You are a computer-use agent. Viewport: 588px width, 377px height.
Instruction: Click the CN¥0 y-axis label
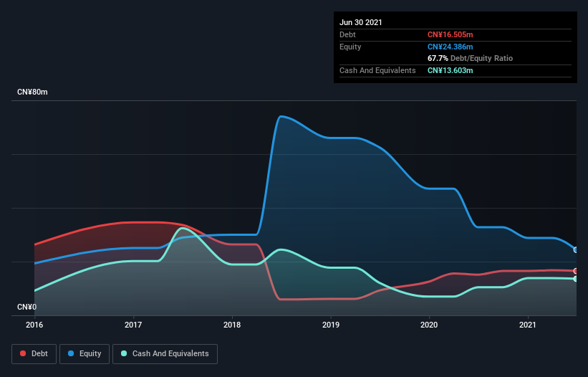pos(27,307)
